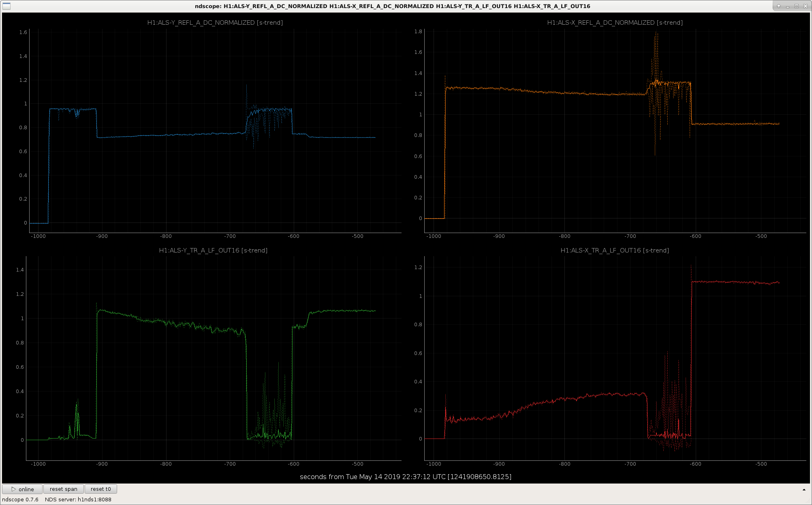
Task: Minimize the ndscope window
Action: click(787, 6)
